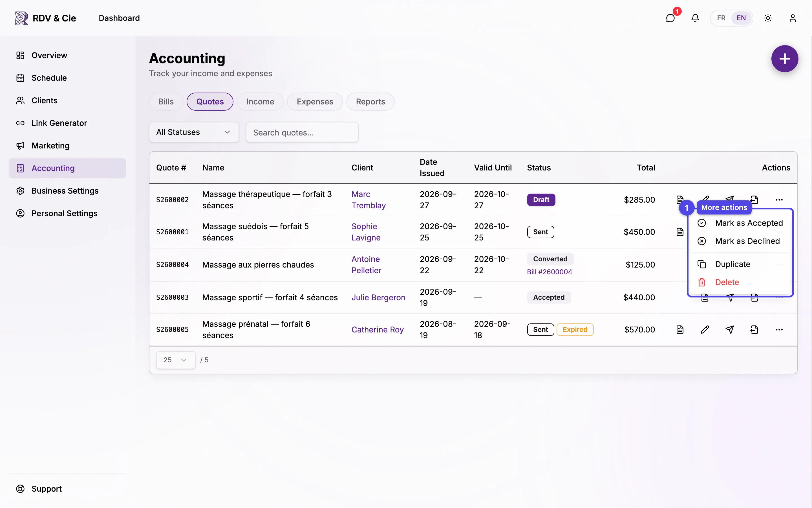
Task: Select the Quotes tab
Action: 210,102
